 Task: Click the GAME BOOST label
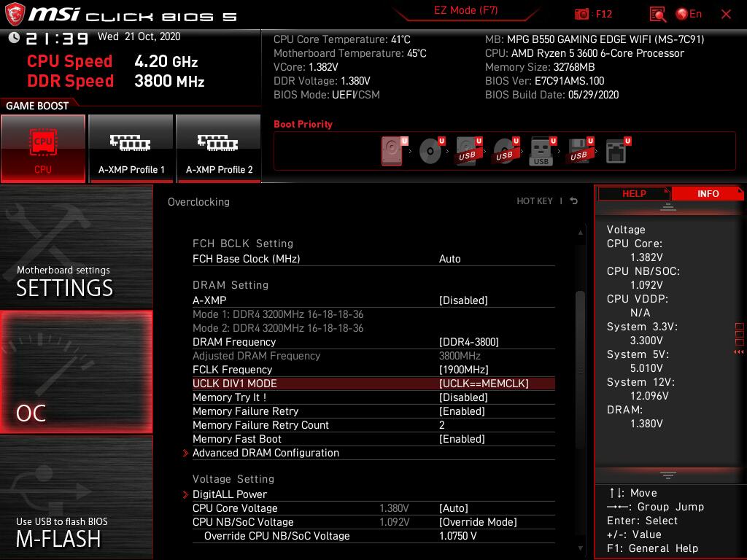tap(37, 106)
